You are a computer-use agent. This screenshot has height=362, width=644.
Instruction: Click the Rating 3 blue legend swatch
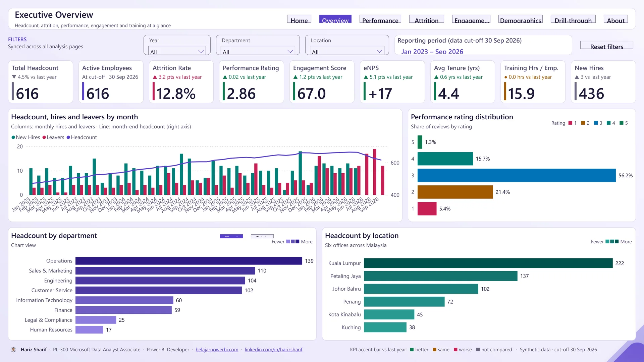[596, 123]
